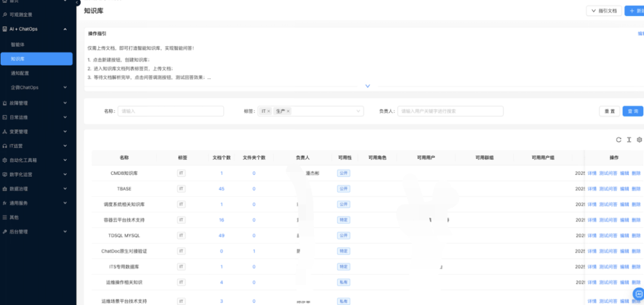Click the 私有 badge in 运维操作相关知识 row
This screenshot has width=644, height=305.
point(344,282)
